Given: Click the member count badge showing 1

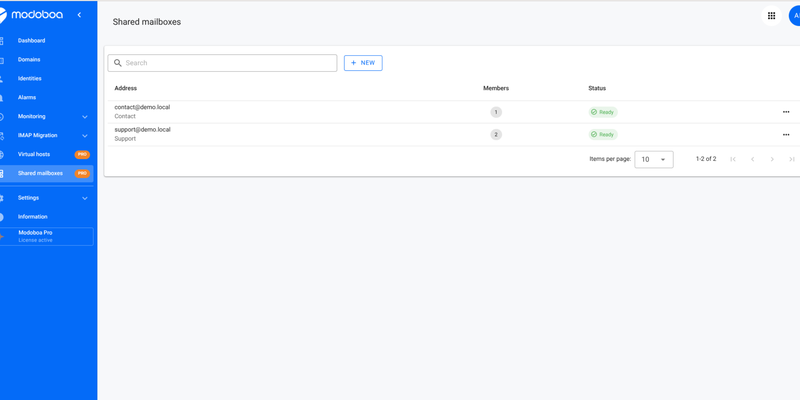Looking at the screenshot, I should (496, 112).
